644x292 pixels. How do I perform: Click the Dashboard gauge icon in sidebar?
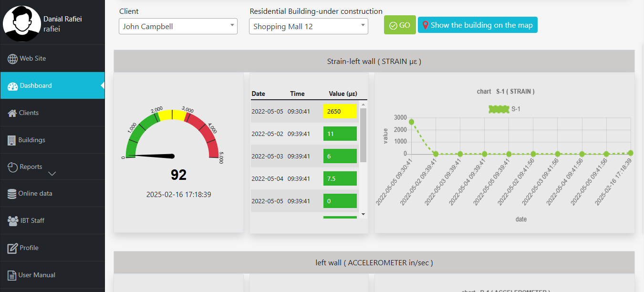(x=12, y=86)
